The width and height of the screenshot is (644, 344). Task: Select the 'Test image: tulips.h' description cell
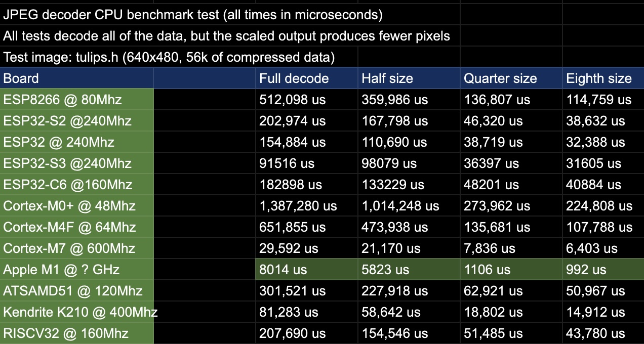pos(169,57)
